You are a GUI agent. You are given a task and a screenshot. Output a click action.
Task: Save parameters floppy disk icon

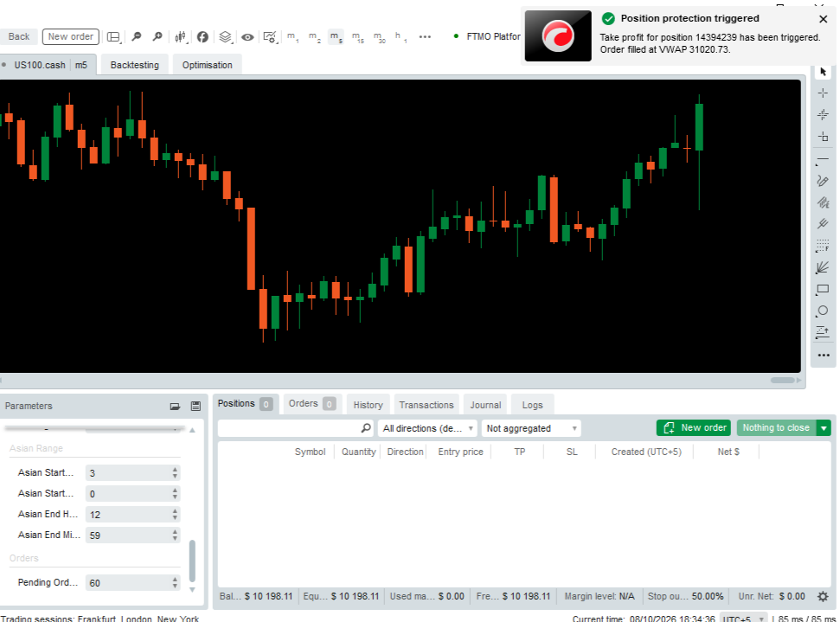click(x=196, y=406)
